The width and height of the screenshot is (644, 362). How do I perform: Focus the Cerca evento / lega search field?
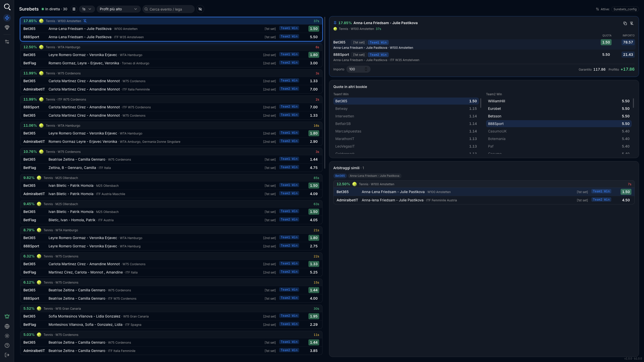pos(169,9)
